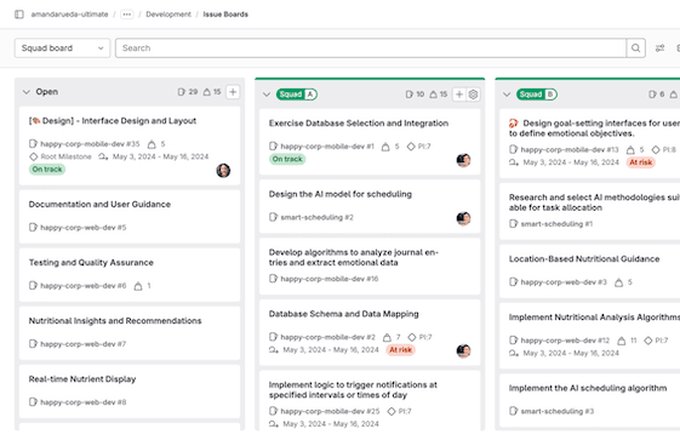Screen dimensions: 680x440
Task: Add new issue to Squad A list
Action: (459, 95)
